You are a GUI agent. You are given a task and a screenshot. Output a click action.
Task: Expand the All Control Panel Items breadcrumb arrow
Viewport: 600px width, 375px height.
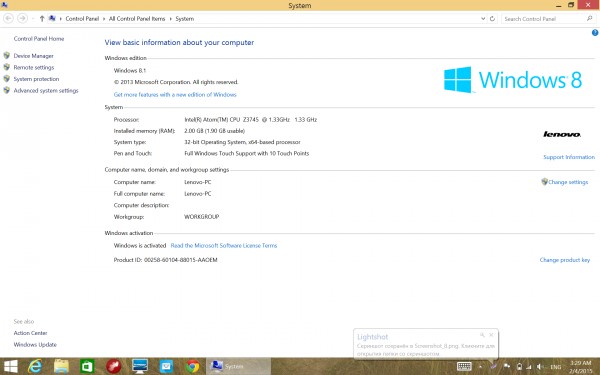coord(171,18)
